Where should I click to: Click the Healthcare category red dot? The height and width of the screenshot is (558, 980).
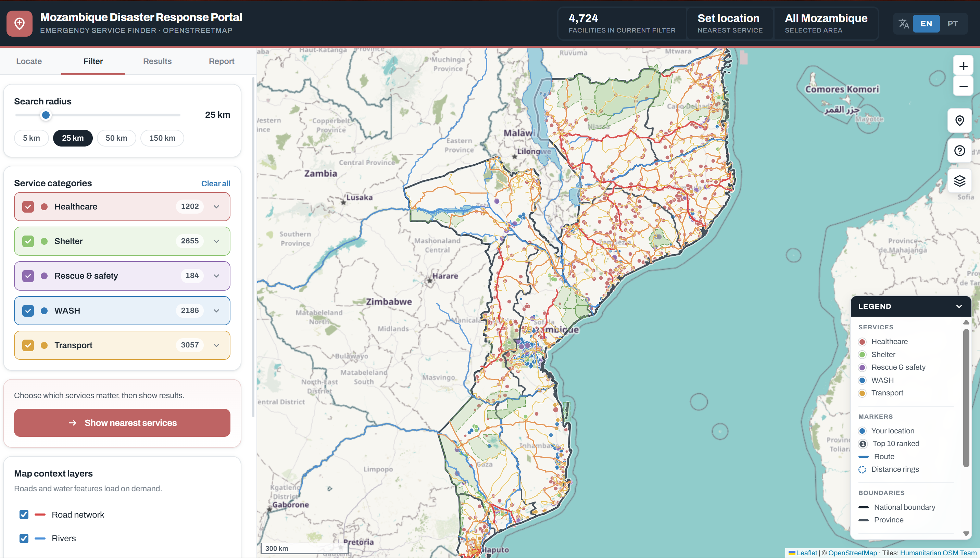coord(44,206)
